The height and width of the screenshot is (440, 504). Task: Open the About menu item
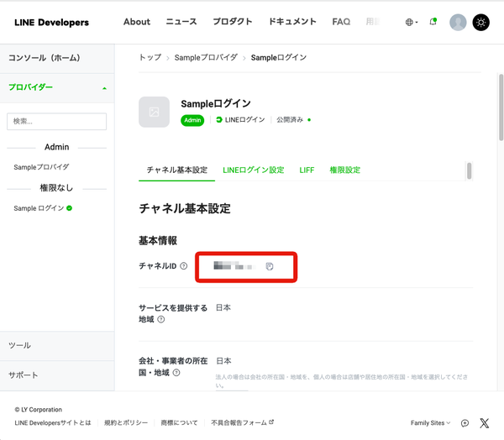click(137, 22)
